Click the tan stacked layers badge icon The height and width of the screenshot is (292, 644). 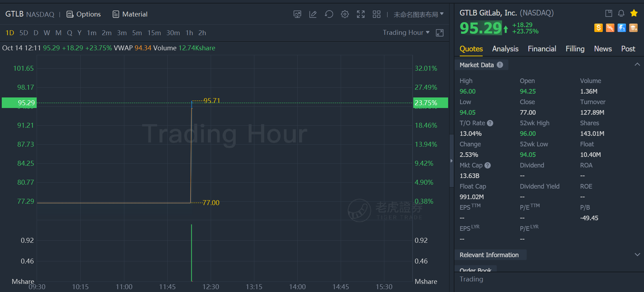click(x=633, y=28)
